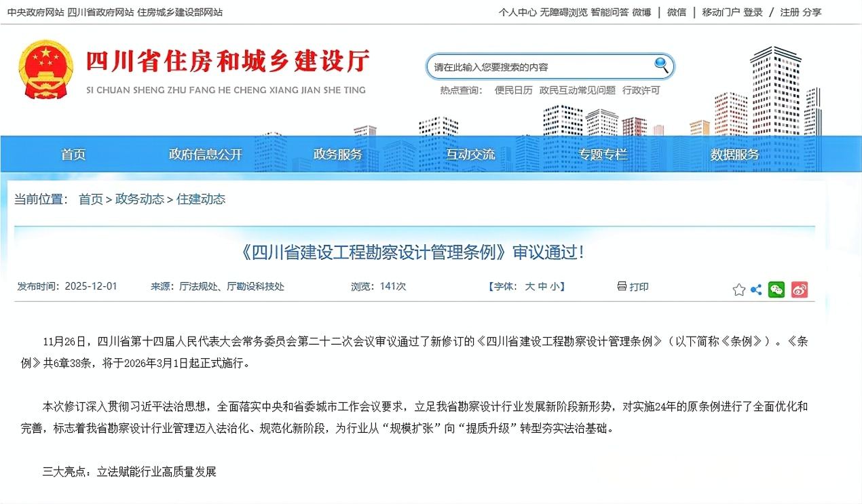Screen dimensions: 862x504
Task: Click the 注册 registration link
Action: (789, 12)
